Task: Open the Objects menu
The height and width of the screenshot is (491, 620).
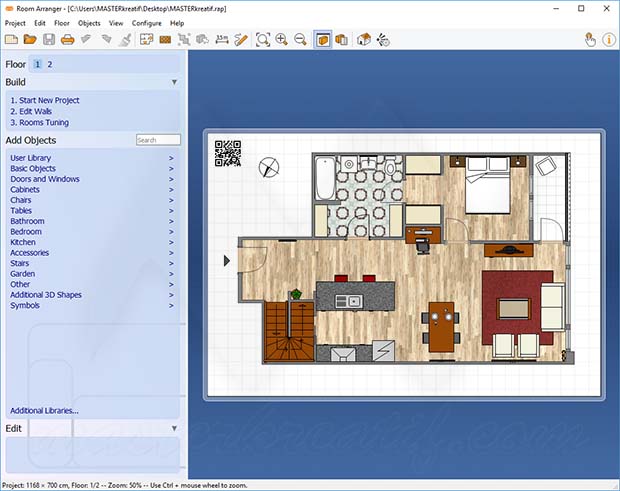Action: tap(89, 23)
